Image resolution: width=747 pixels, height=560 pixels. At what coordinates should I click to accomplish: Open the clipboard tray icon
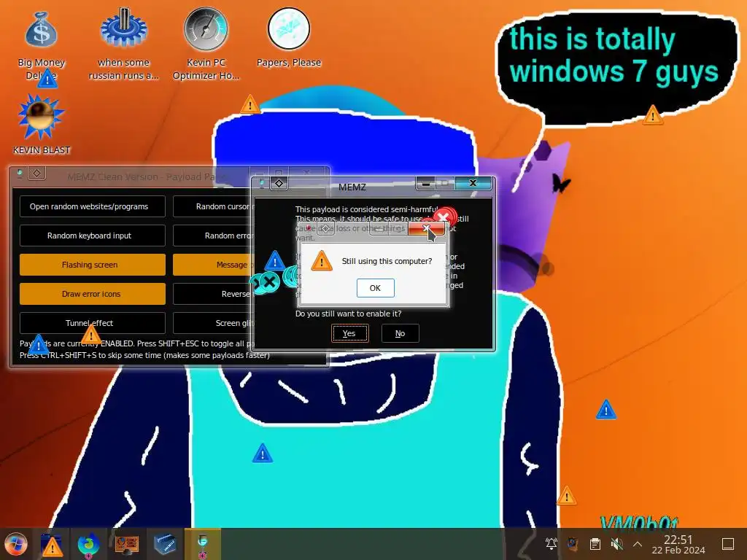click(x=595, y=543)
